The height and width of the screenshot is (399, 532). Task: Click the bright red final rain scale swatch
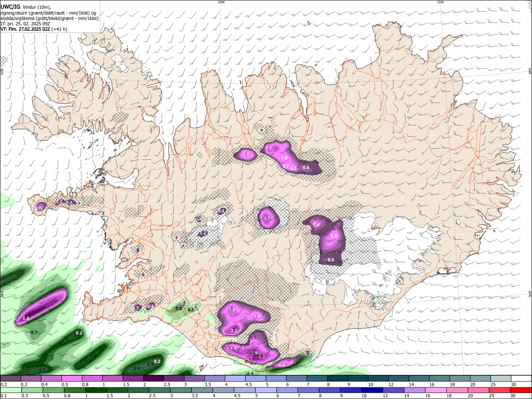(521, 390)
